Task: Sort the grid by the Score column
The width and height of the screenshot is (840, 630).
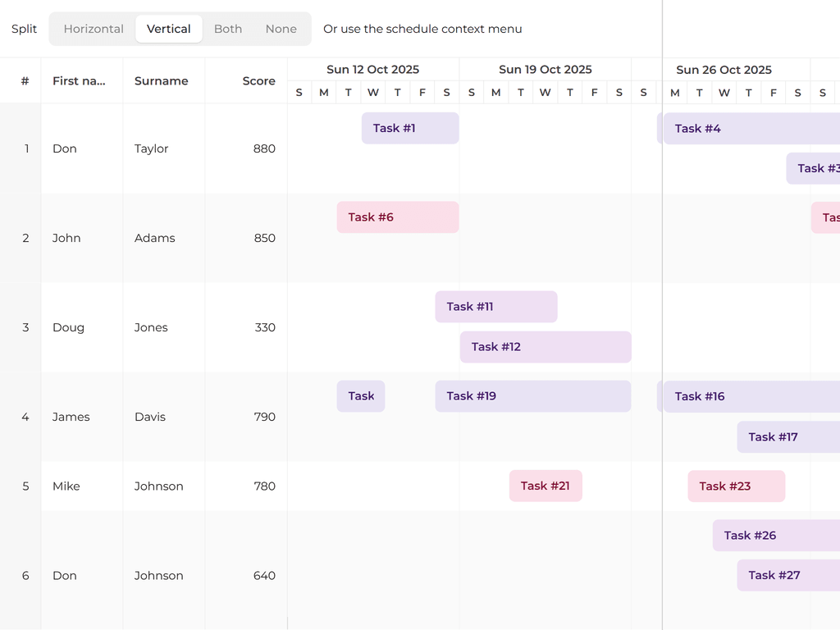Action: [258, 80]
